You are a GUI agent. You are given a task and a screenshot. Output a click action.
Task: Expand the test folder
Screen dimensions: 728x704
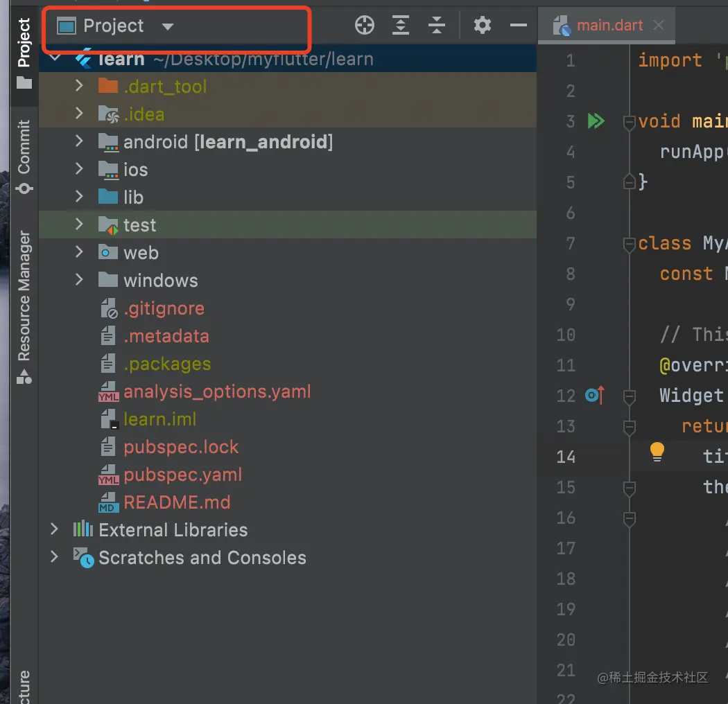tap(79, 225)
